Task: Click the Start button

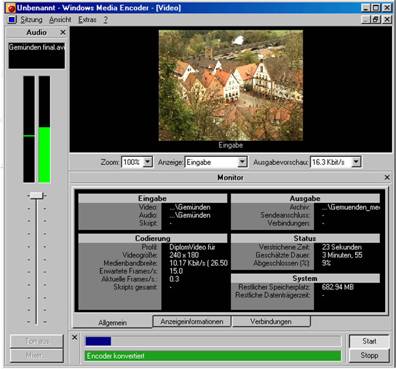Action: tap(369, 341)
